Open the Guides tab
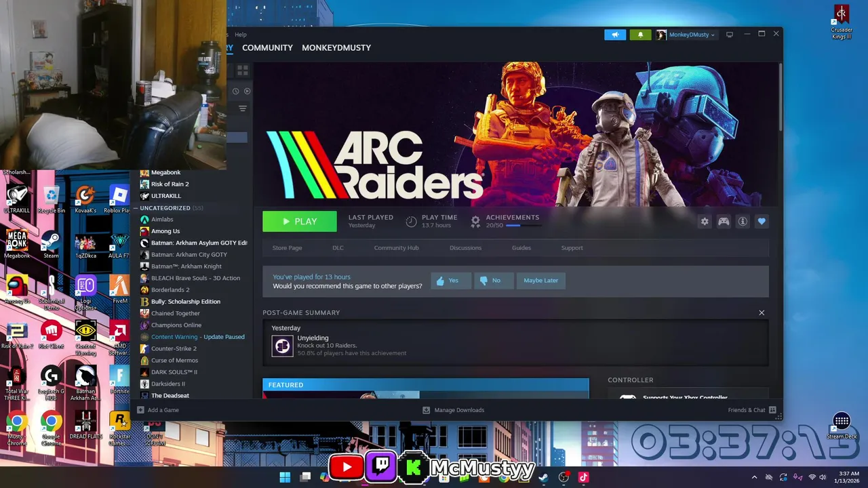The height and width of the screenshot is (488, 868). point(521,248)
